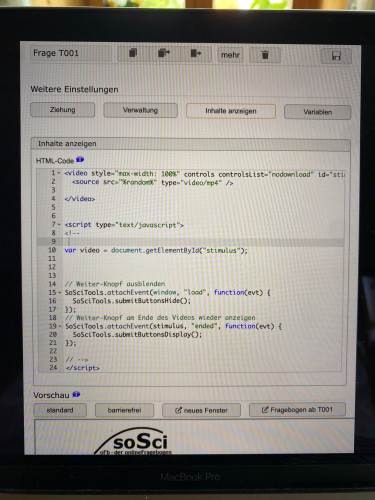Click the move question arrow icon

point(196,53)
